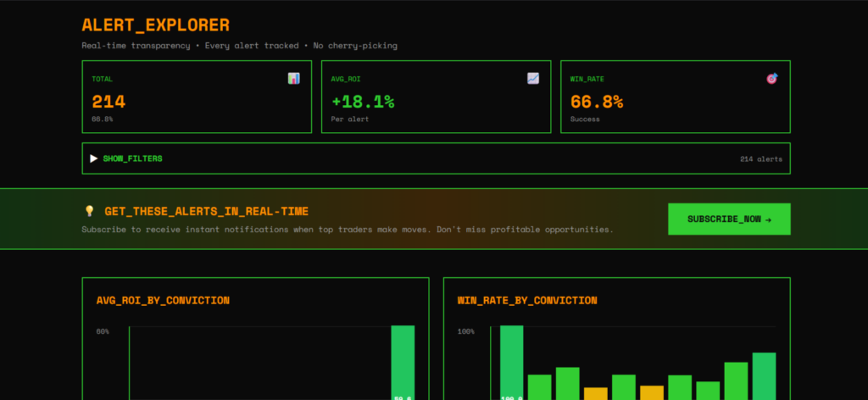
Task: Click the 100% bar in WIN_RATE chart
Action: [x=511, y=363]
